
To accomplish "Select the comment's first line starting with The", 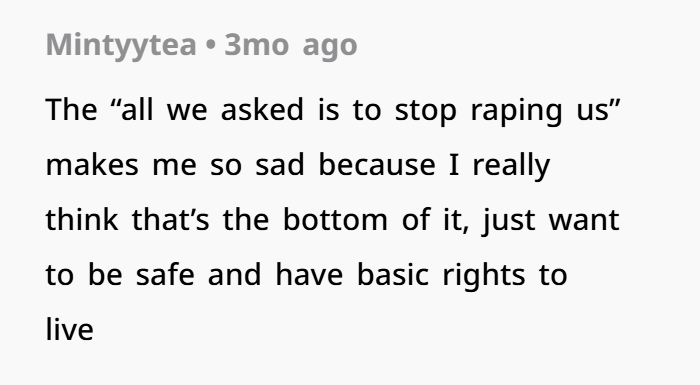I will pyautogui.click(x=333, y=110).
